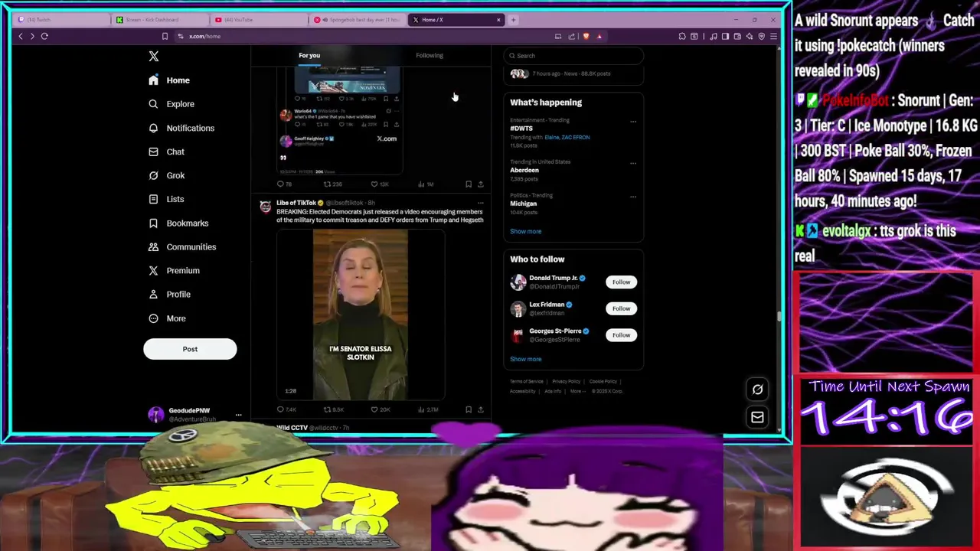
Task: Switch to the Twitch browser tab
Action: click(x=61, y=20)
